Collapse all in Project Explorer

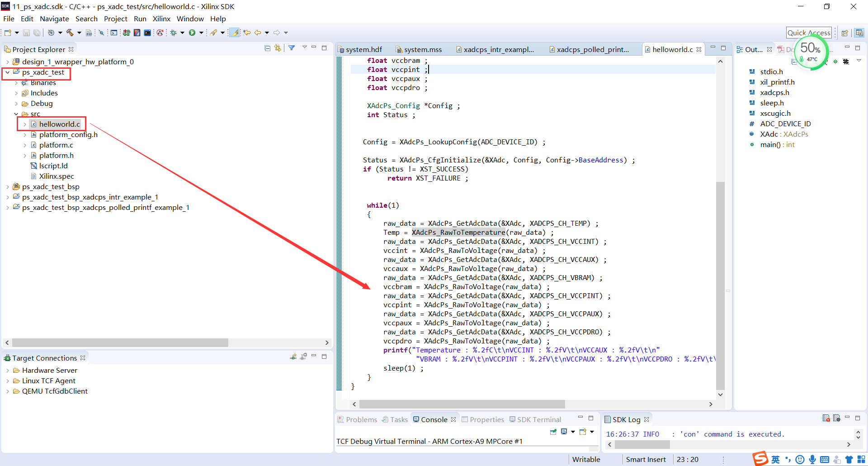tap(268, 48)
